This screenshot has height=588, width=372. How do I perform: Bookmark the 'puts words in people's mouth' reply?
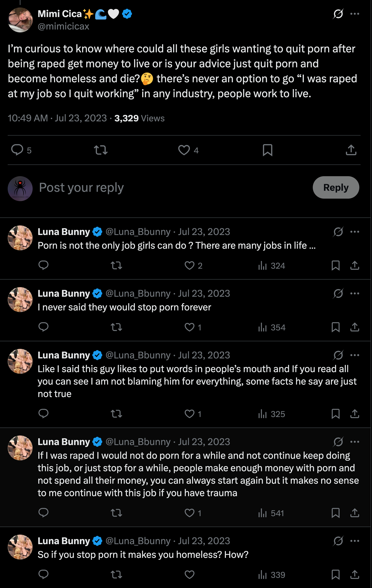point(336,414)
